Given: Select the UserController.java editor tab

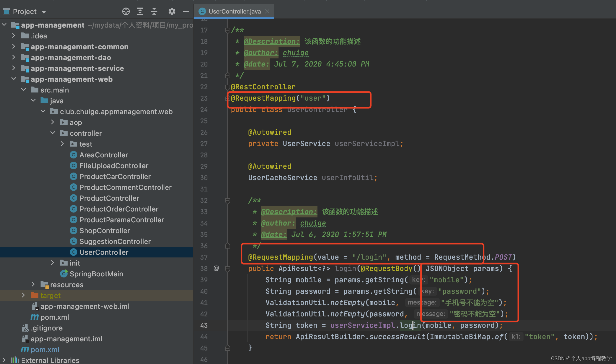Looking at the screenshot, I should click(234, 11).
